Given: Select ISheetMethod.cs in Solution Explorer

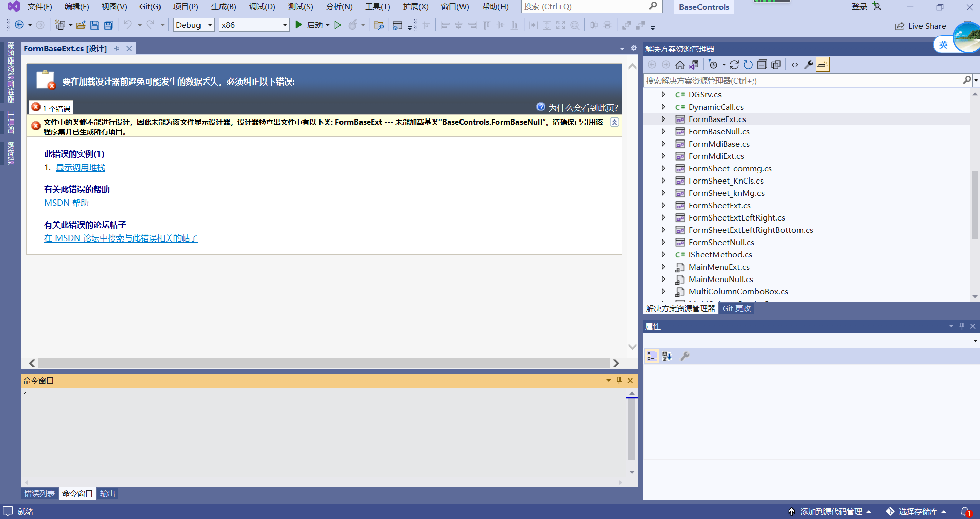Looking at the screenshot, I should (x=720, y=254).
